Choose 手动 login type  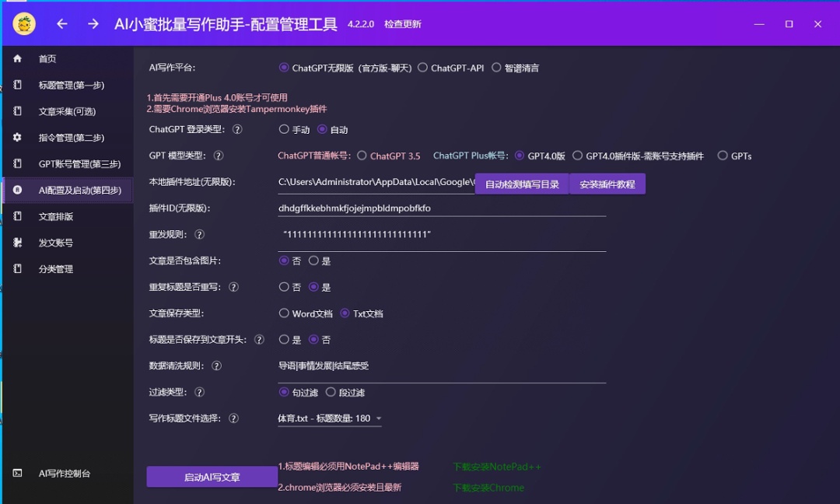pos(294,130)
